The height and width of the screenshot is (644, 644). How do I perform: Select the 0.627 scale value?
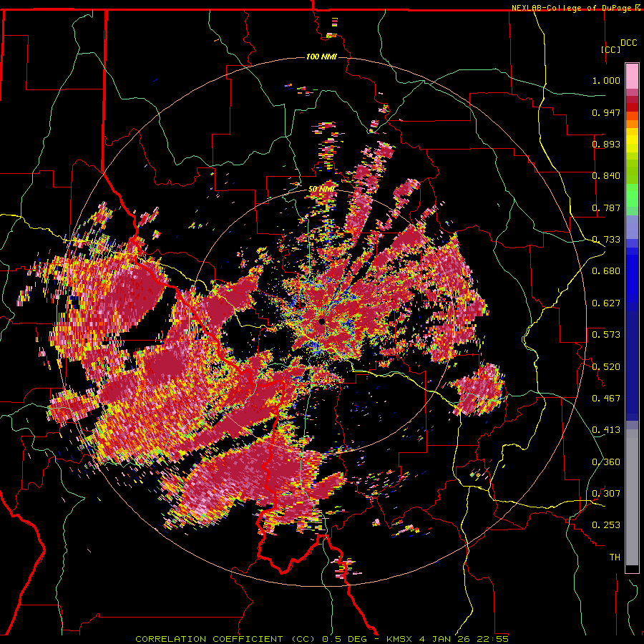click(x=606, y=303)
